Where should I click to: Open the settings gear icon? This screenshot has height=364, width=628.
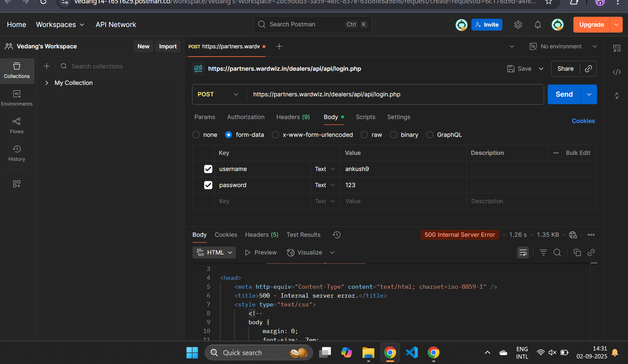[x=518, y=25]
